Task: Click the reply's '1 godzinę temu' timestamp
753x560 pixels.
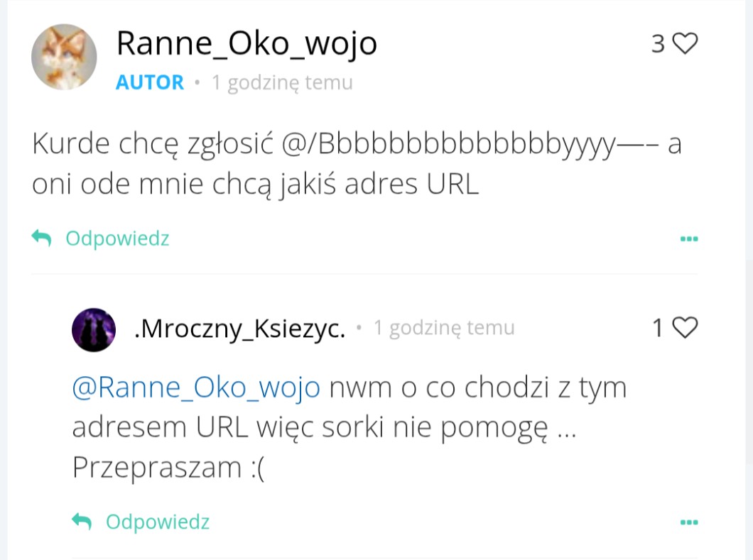Action: [444, 328]
